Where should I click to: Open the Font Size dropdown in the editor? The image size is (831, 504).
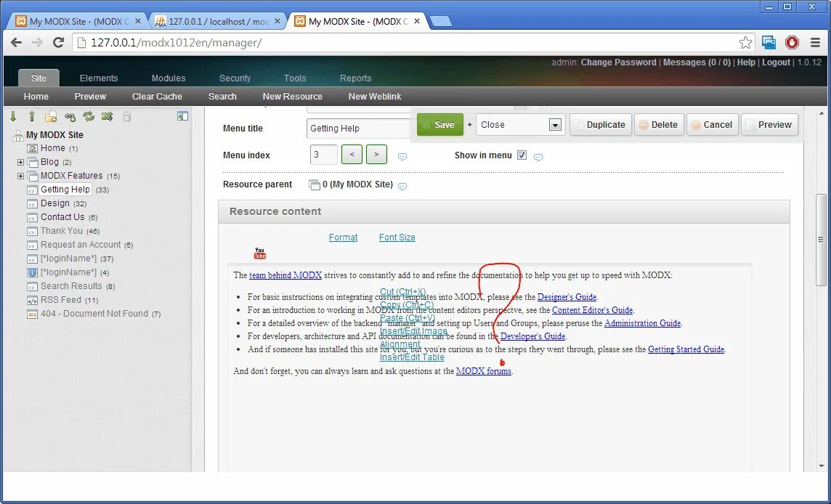pyautogui.click(x=397, y=237)
